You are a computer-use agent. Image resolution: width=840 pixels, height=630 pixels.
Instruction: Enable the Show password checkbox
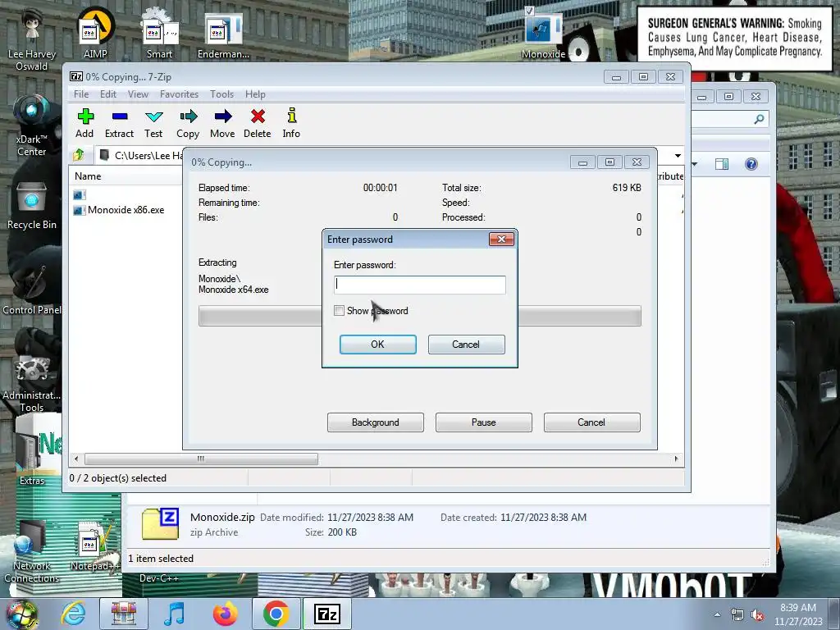click(339, 311)
